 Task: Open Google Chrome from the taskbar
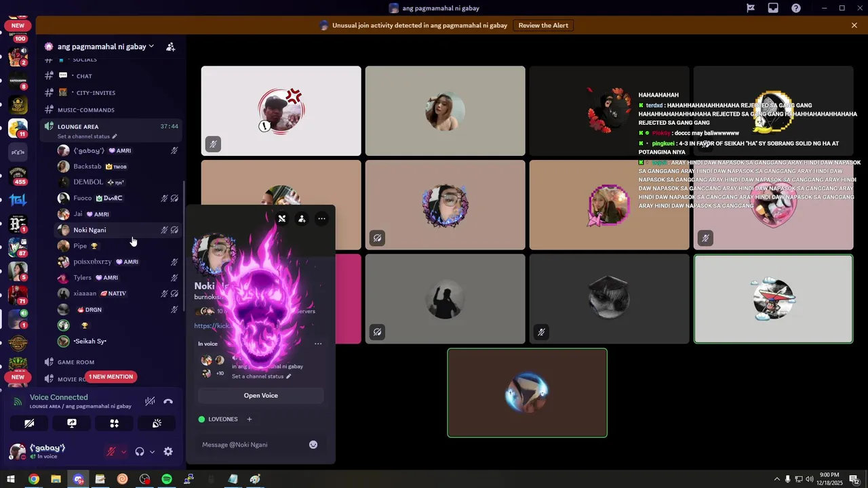33,479
